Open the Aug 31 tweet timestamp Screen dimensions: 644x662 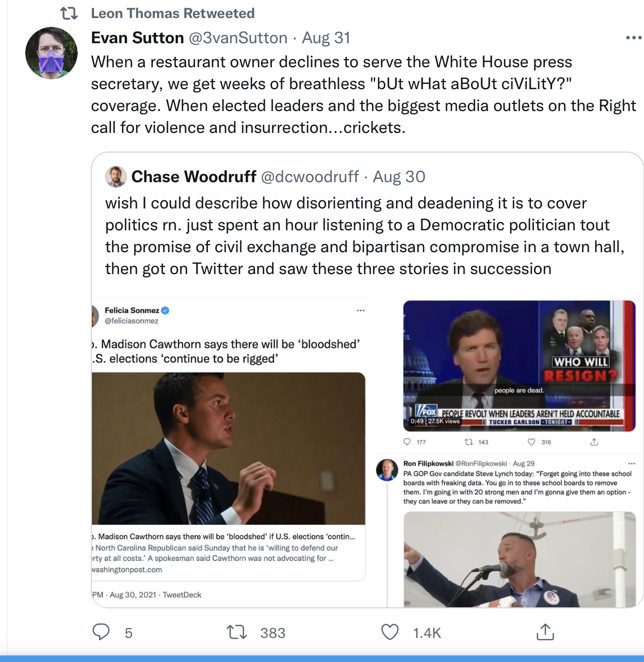coord(326,38)
